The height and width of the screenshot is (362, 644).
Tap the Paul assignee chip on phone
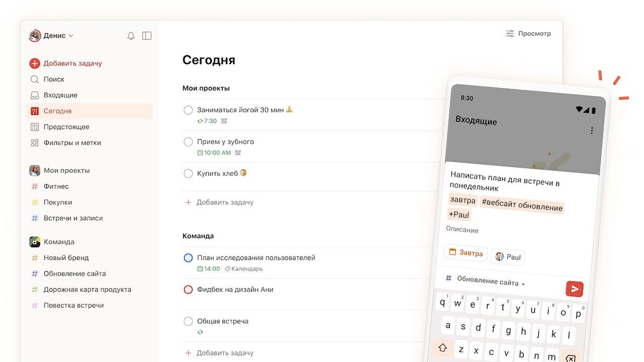pyautogui.click(x=508, y=257)
